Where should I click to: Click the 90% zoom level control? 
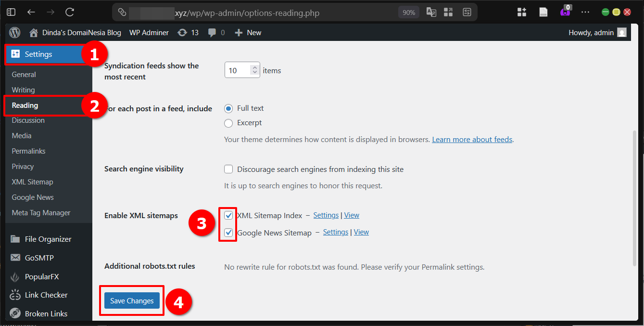(x=408, y=13)
